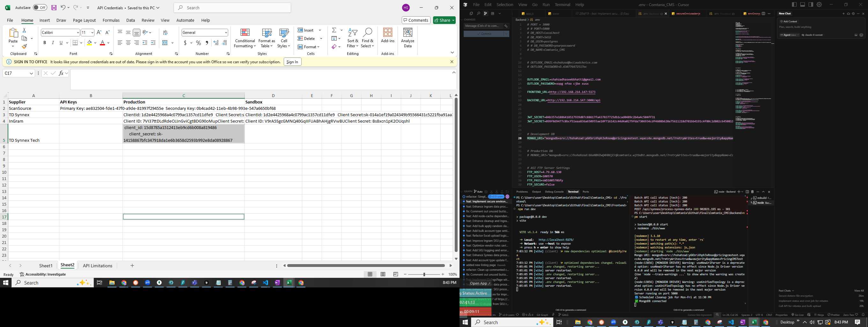This screenshot has width=868, height=327.
Task: Add a new worksheet with plus icon
Action: coord(132,266)
